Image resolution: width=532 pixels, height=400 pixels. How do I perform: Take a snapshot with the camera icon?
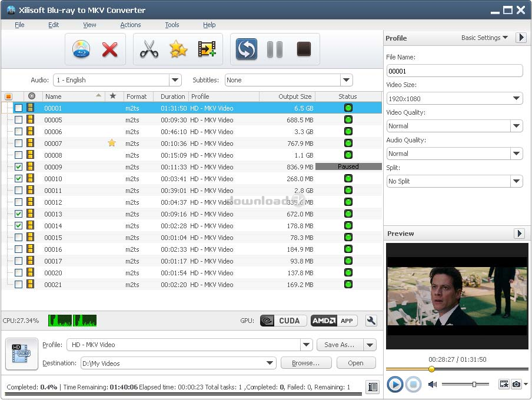pyautogui.click(x=516, y=384)
